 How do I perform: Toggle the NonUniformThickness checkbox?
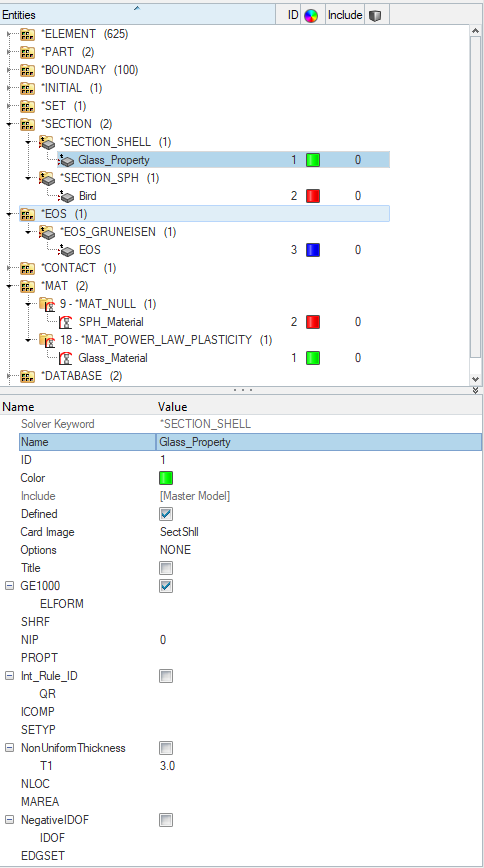pos(166,748)
